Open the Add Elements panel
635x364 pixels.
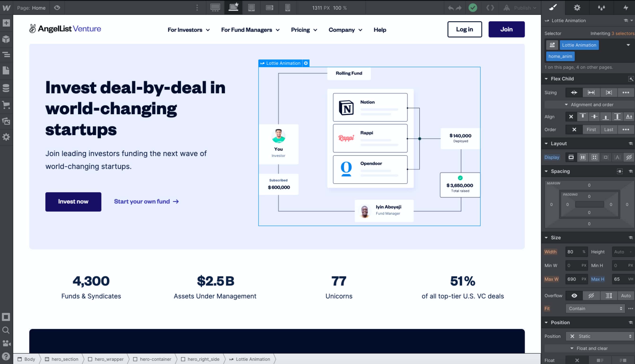click(x=6, y=23)
